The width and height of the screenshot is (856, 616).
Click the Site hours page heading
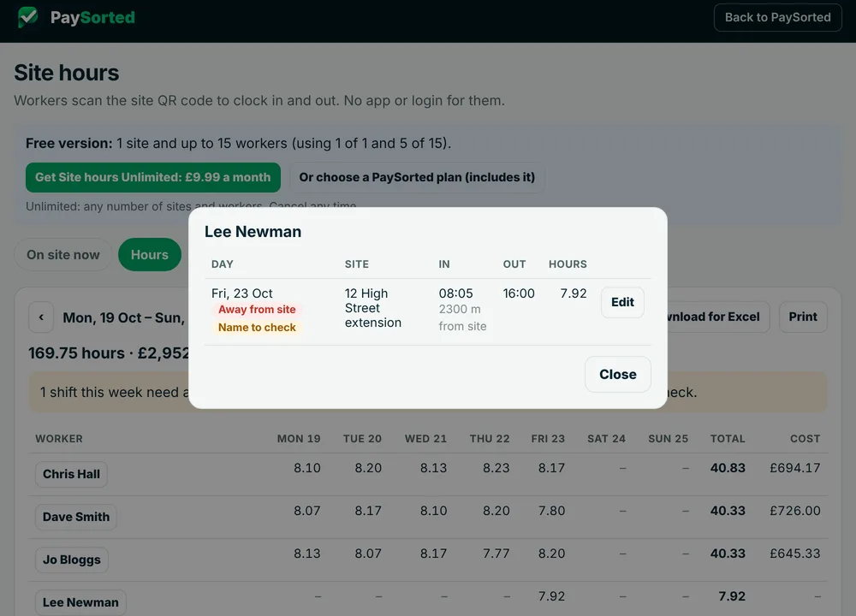(x=67, y=73)
